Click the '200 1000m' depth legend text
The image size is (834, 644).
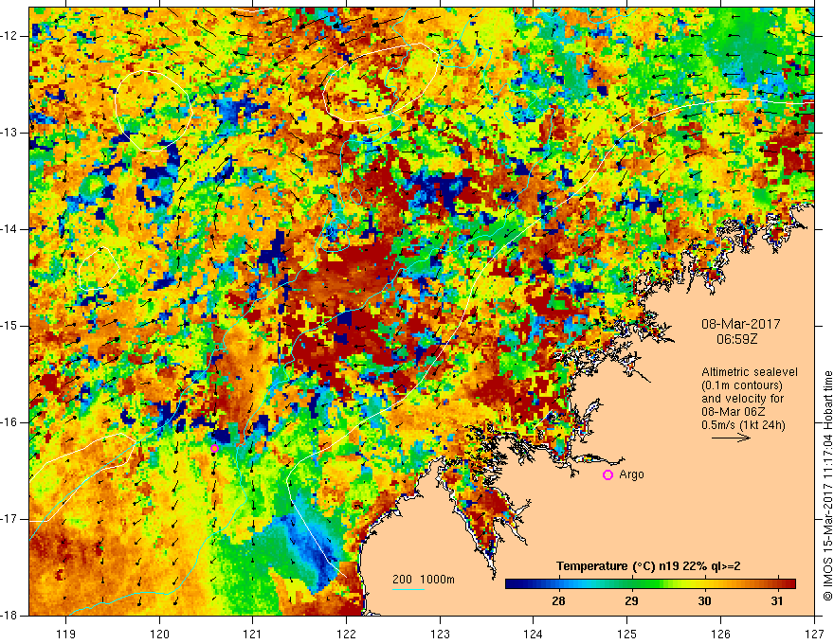[x=424, y=580]
